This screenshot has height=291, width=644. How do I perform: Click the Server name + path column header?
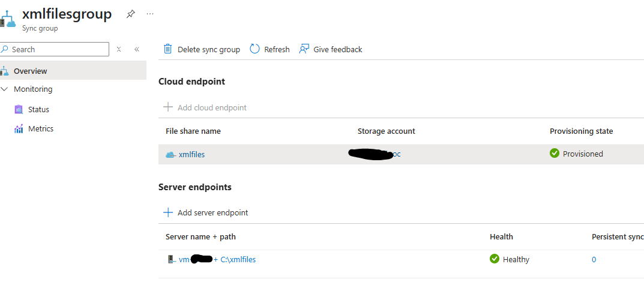tap(200, 237)
